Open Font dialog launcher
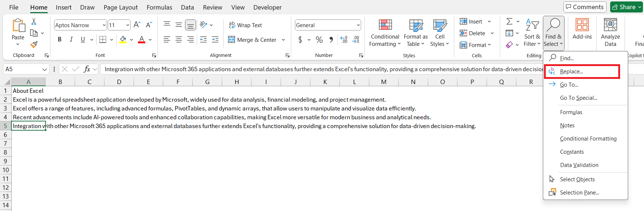Image resolution: width=644 pixels, height=211 pixels. pos(154,55)
